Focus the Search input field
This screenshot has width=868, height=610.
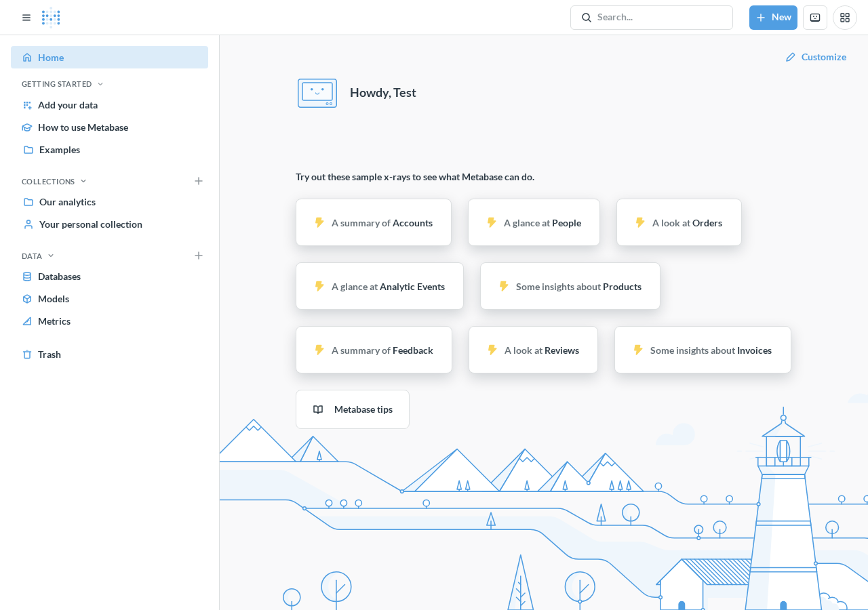pyautogui.click(x=652, y=18)
